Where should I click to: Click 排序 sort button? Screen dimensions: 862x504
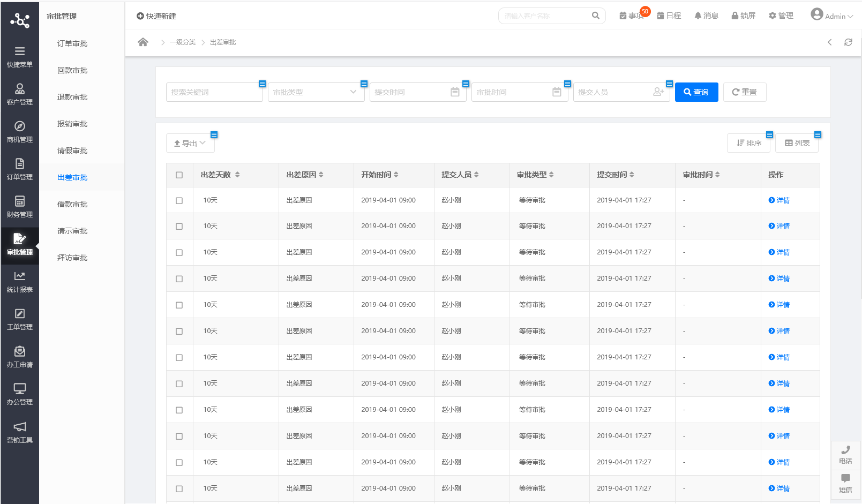[748, 143]
